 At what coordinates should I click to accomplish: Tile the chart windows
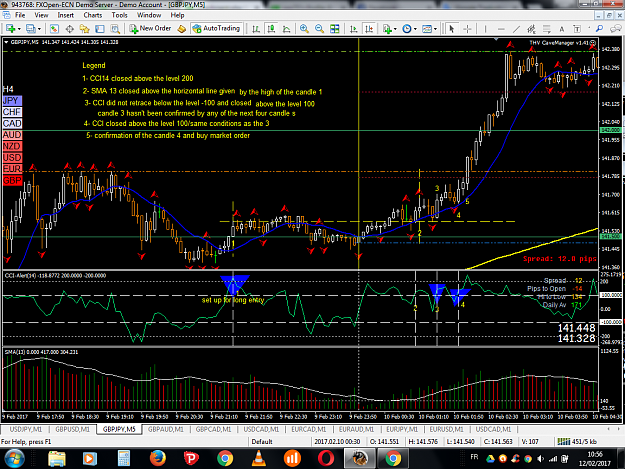[335, 29]
